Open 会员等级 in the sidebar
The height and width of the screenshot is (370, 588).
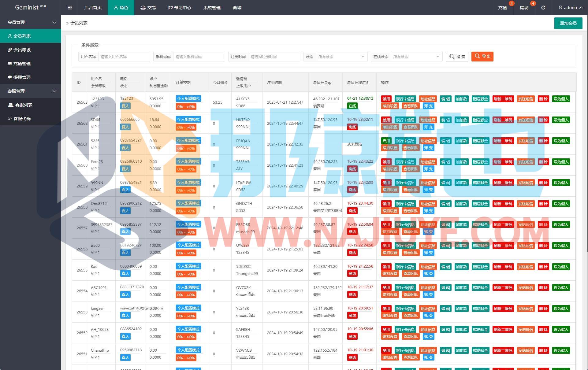pos(22,50)
